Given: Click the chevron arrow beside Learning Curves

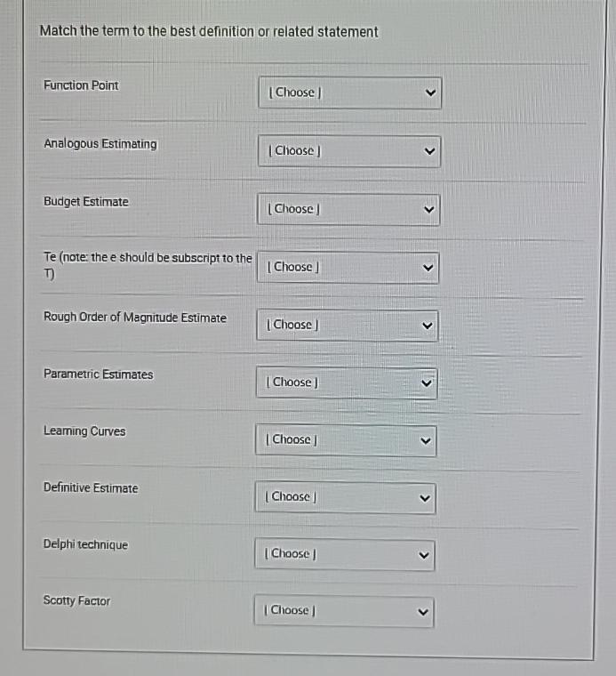Looking at the screenshot, I should (x=426, y=440).
